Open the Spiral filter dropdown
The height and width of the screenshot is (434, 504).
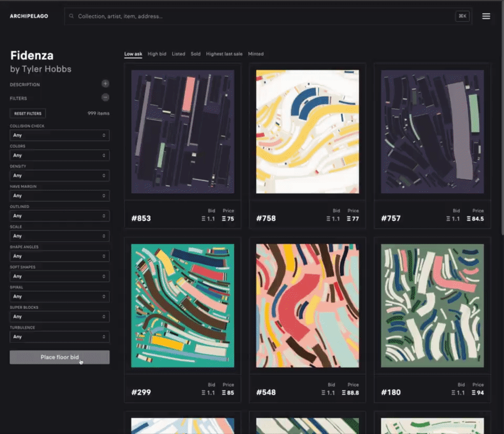[59, 296]
